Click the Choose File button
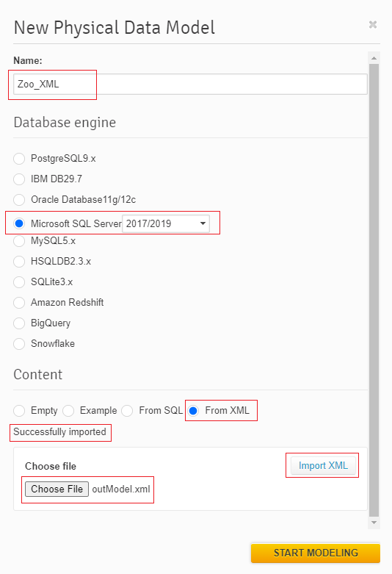Screen dimensions: 392x574 coord(57,489)
